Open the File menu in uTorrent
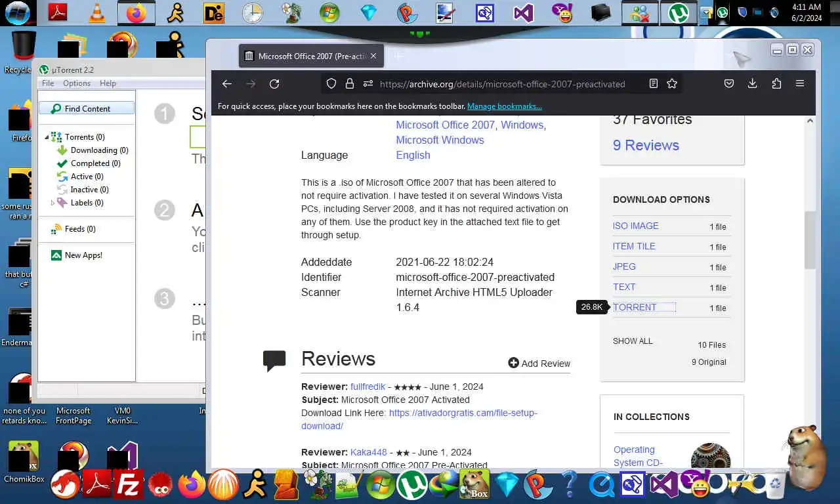 tap(48, 83)
